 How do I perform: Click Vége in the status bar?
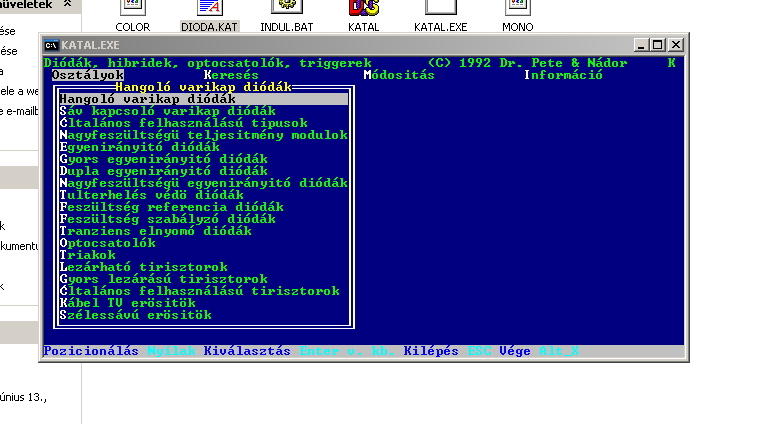pyautogui.click(x=515, y=351)
